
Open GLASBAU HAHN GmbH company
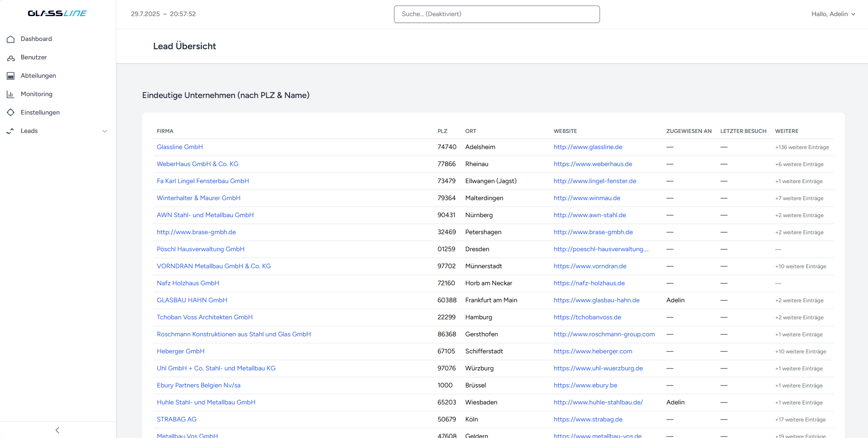tap(192, 300)
